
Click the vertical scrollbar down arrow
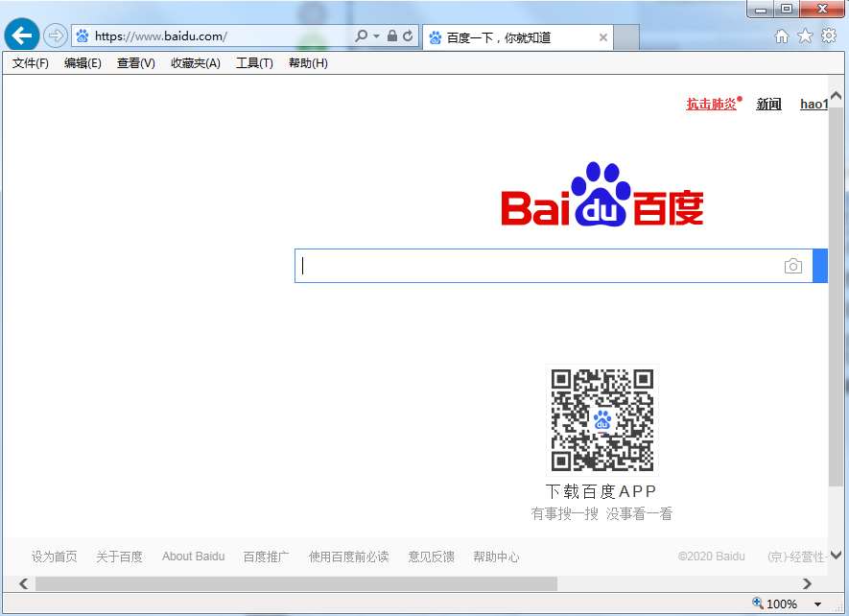(836, 555)
